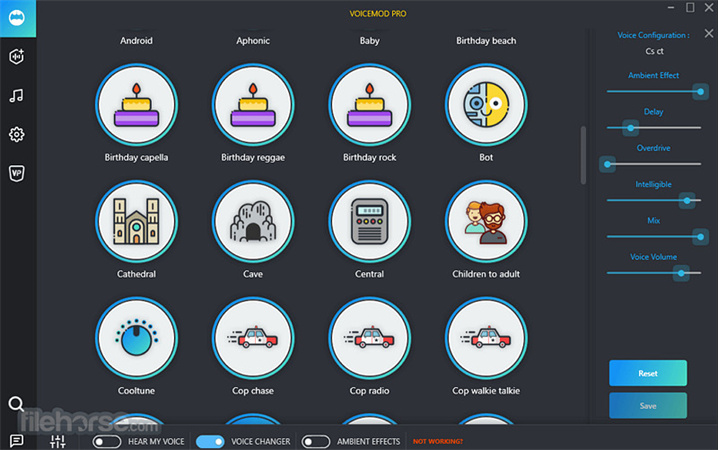
Task: Toggle the Hear My Voice switch
Action: [107, 442]
